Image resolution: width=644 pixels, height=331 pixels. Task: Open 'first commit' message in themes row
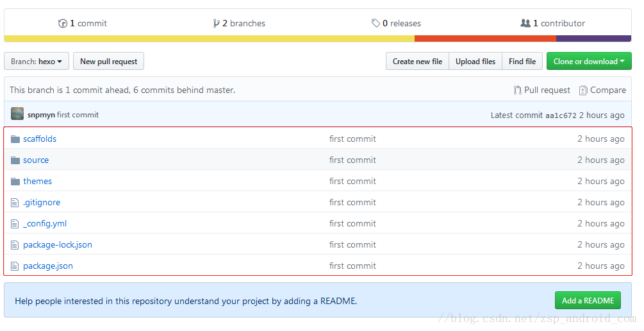tap(353, 182)
